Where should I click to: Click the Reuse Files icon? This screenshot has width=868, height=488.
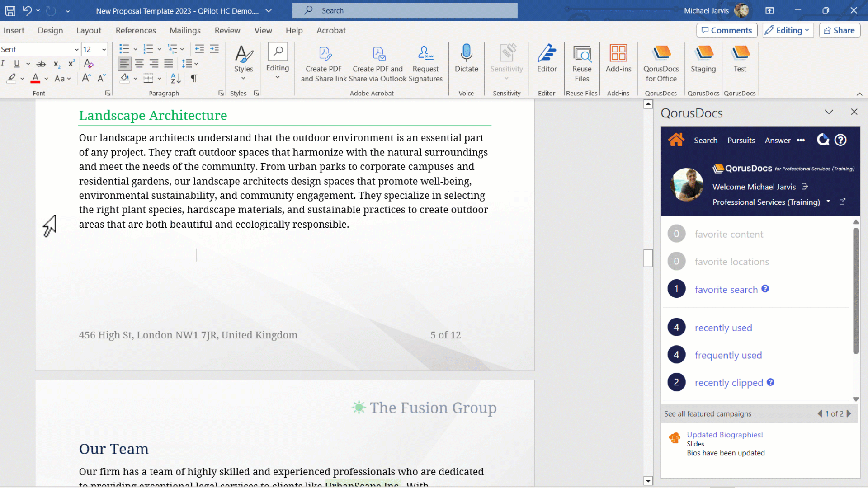[x=582, y=54]
